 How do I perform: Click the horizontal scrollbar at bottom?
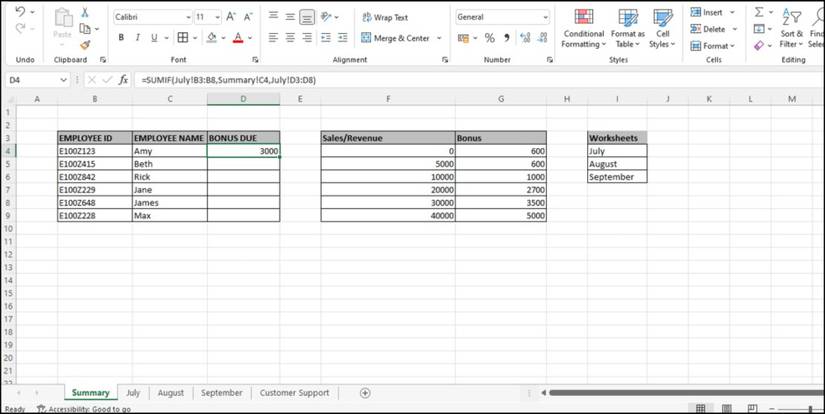[686, 392]
